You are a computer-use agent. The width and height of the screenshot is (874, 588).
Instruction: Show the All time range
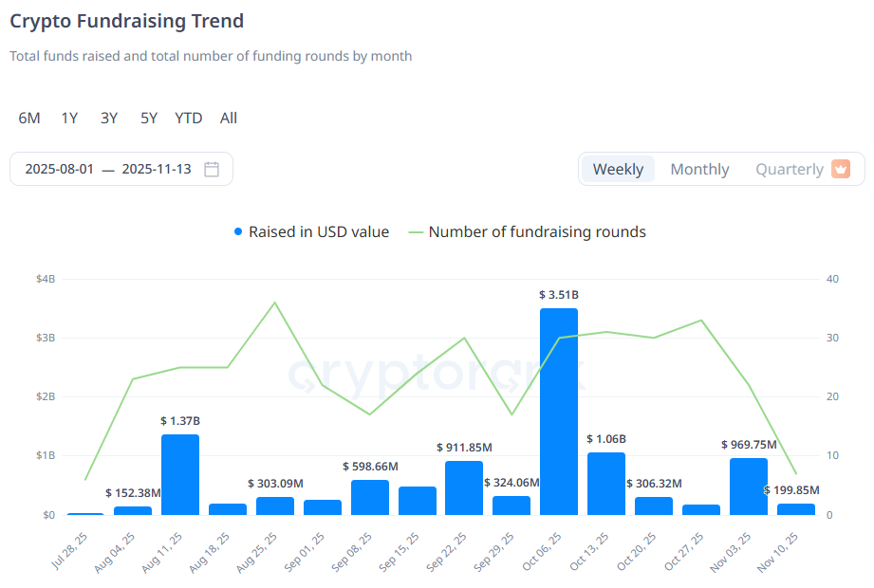click(229, 119)
